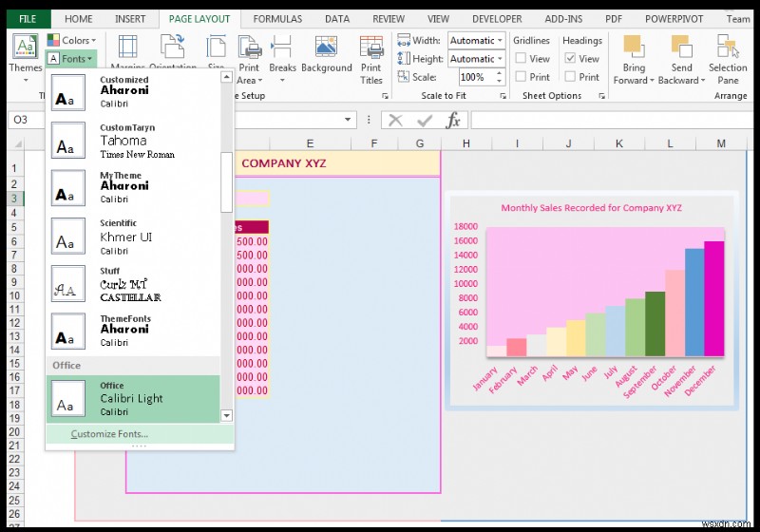Click the Insert Function fx icon
760x532 pixels.
pos(453,120)
